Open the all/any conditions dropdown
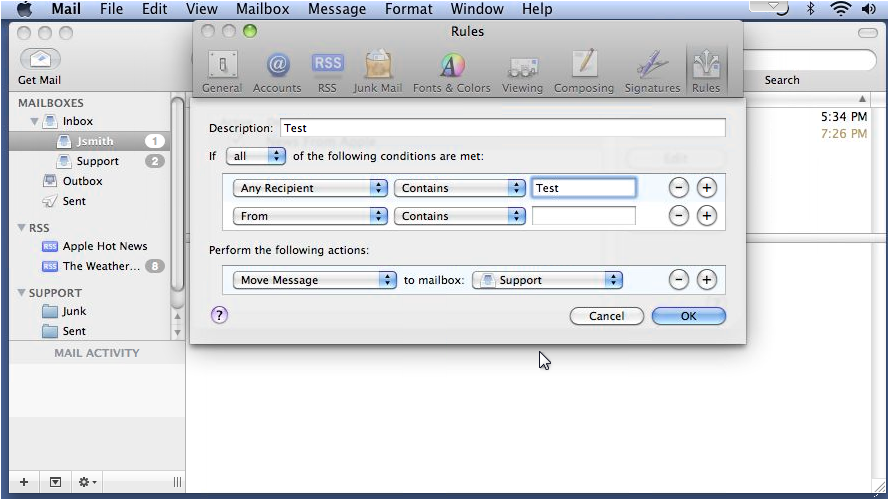The image size is (889, 500). tap(256, 156)
